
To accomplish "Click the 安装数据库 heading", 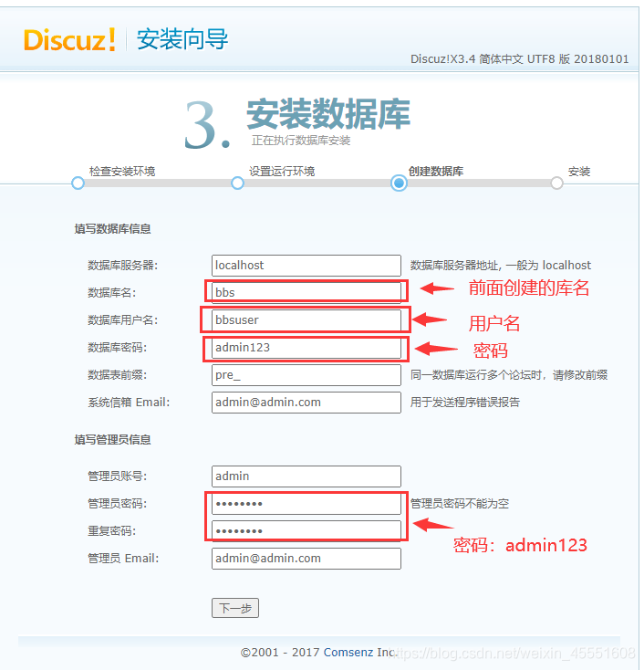I will 328,114.
